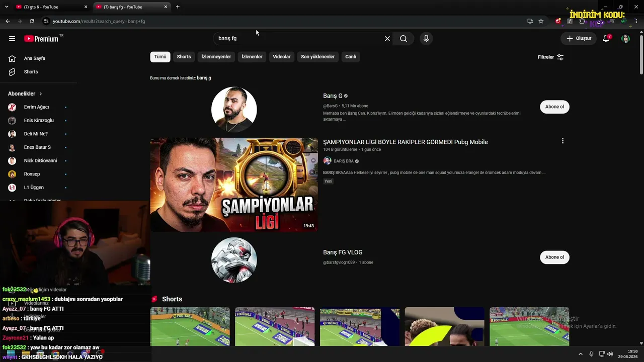The image size is (644, 362).
Task: Bookmark this page with the star
Action: click(x=541, y=21)
